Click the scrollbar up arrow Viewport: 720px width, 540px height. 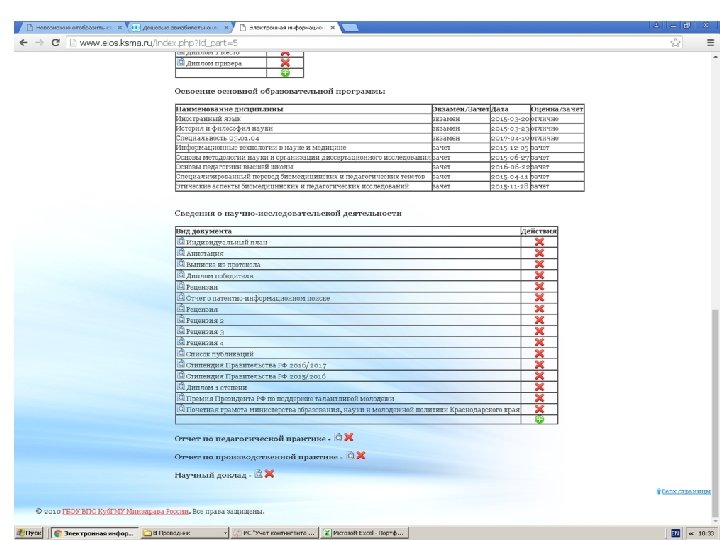(x=715, y=56)
